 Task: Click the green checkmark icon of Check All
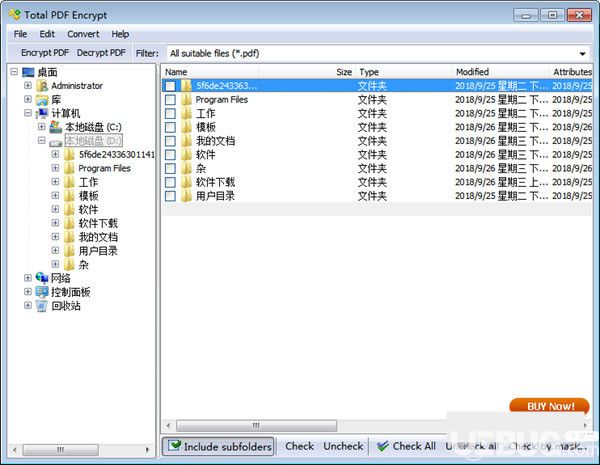(x=382, y=446)
